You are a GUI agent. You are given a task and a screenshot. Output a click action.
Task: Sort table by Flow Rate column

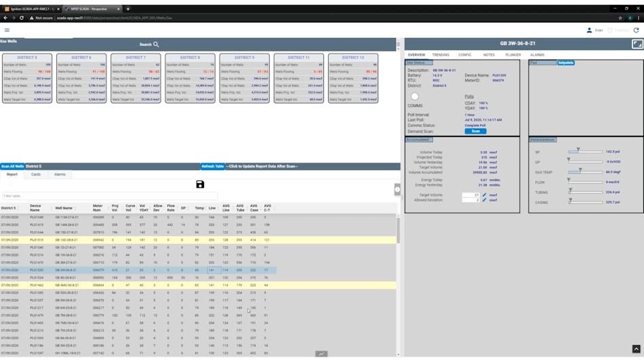(x=171, y=208)
